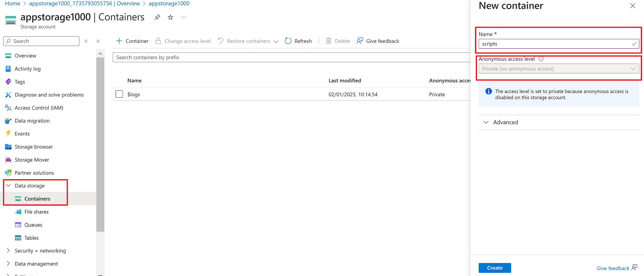
Task: Click the File shares icon
Action: pos(18,212)
